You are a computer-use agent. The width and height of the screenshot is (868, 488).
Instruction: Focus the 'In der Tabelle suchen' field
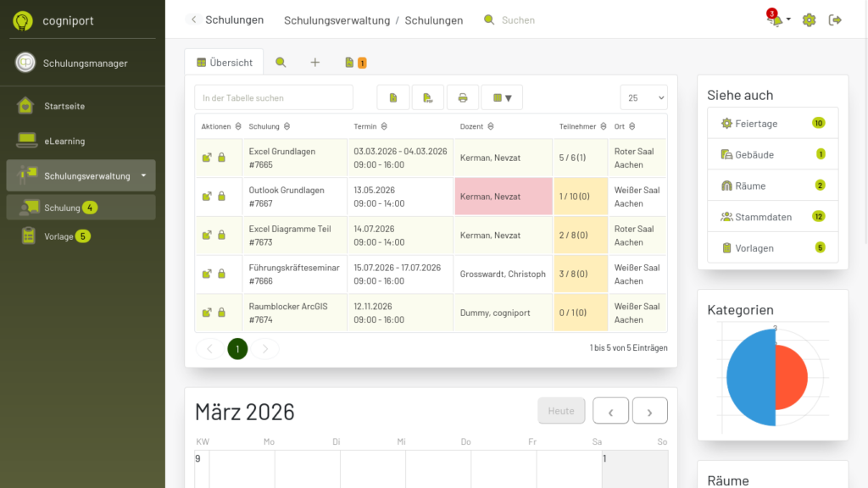point(274,97)
